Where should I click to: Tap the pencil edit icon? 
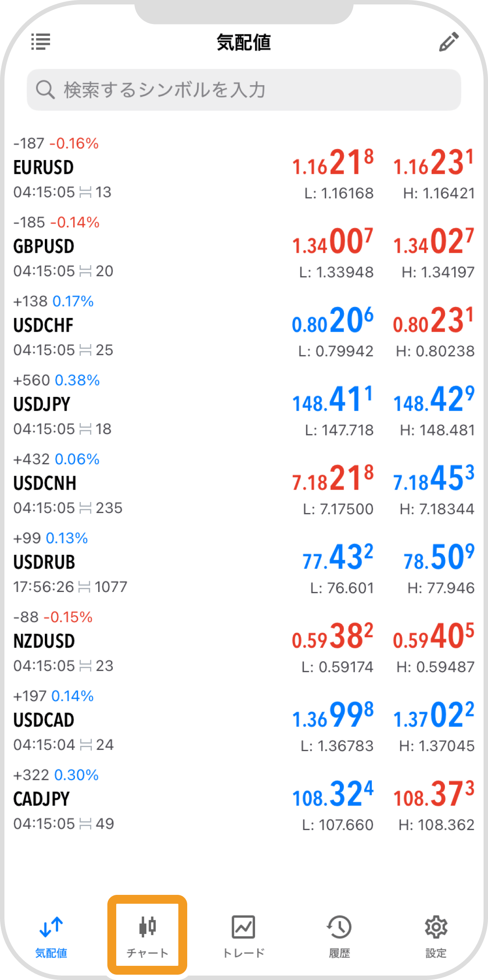click(x=449, y=42)
